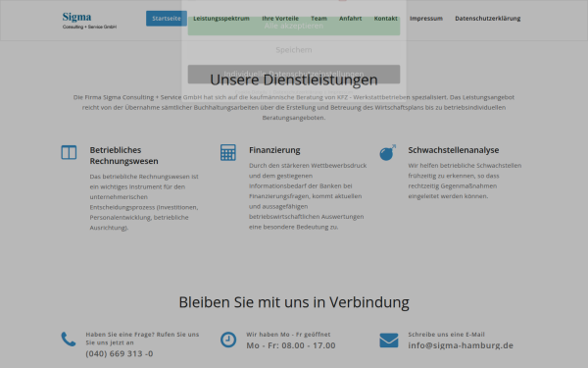Click the Speichern cookie button
Viewport: 588px width, 368px height.
coord(294,50)
